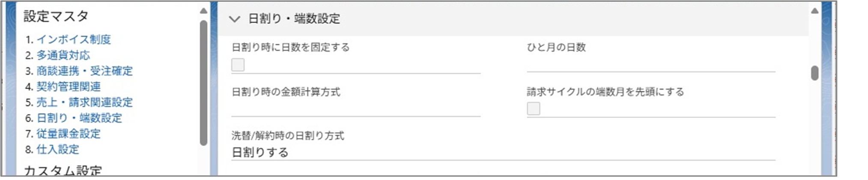Toggle 請求サイクルの端数月を先頭にする checkbox
Image resolution: width=868 pixels, height=180 pixels.
(533, 108)
